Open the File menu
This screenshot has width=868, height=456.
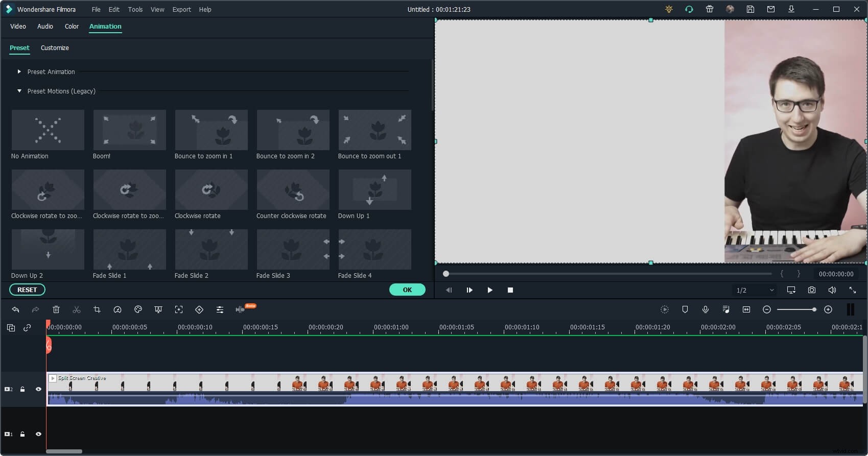96,10
